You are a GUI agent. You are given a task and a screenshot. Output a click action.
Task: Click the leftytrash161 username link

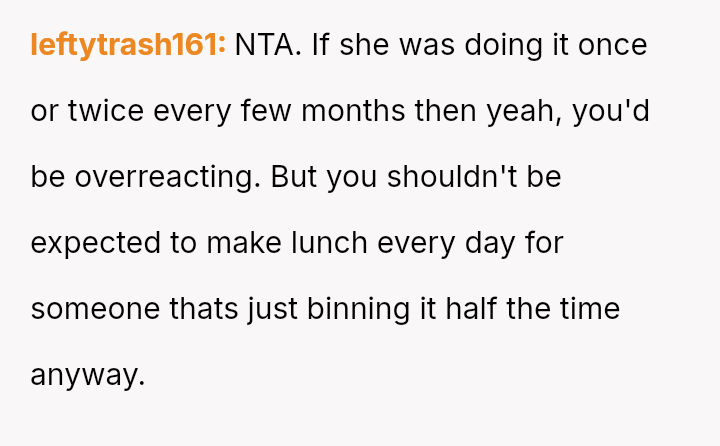click(128, 45)
